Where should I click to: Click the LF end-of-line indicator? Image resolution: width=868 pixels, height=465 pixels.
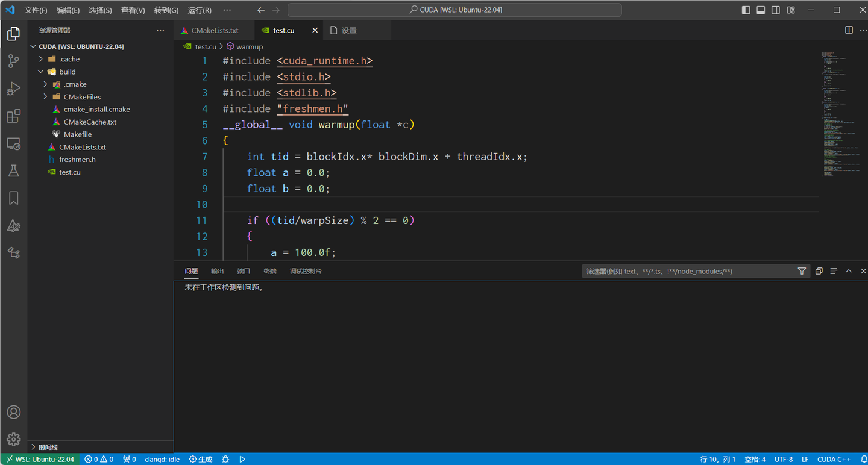(805, 459)
